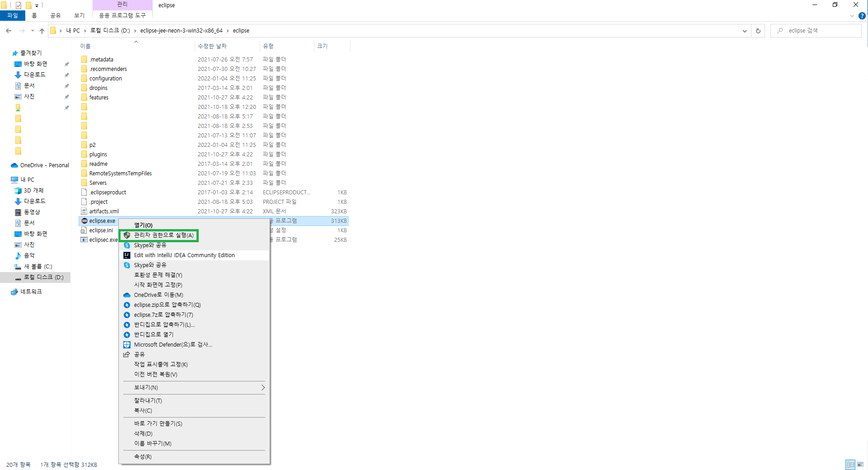This screenshot has width=868, height=470.
Task: Open 3D 개체 in sidebar
Action: click(x=33, y=191)
